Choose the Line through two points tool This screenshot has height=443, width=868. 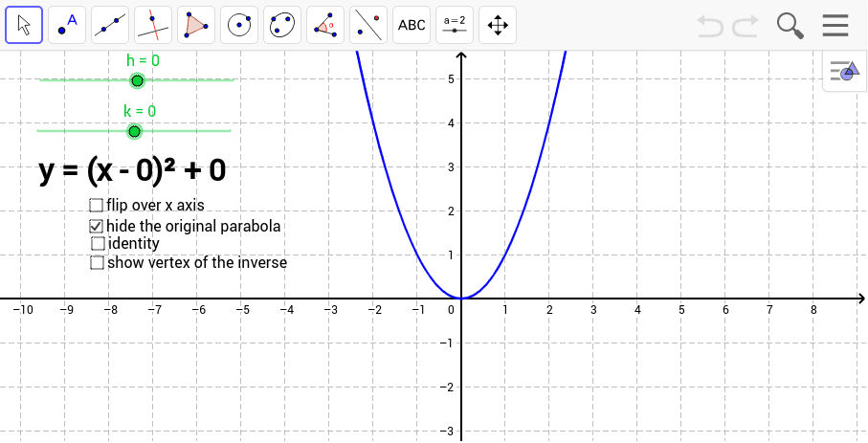[x=110, y=25]
